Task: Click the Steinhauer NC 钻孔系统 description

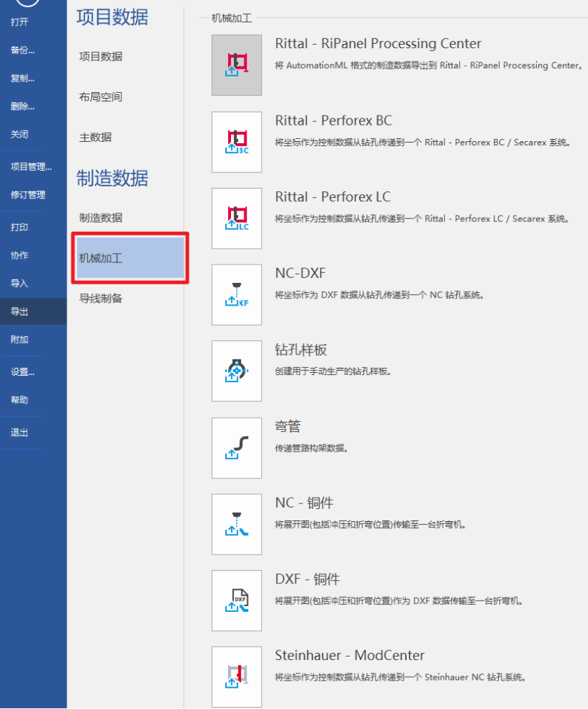Action: 400,677
